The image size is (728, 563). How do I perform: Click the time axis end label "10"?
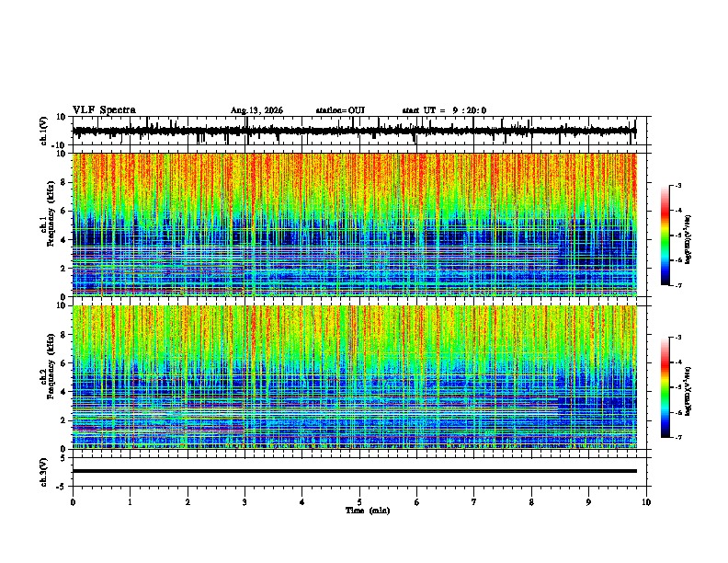[646, 502]
